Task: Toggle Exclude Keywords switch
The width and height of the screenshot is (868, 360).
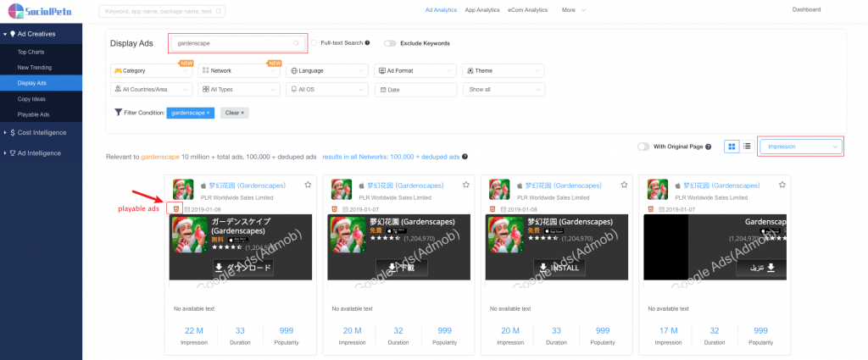Action: pos(390,43)
